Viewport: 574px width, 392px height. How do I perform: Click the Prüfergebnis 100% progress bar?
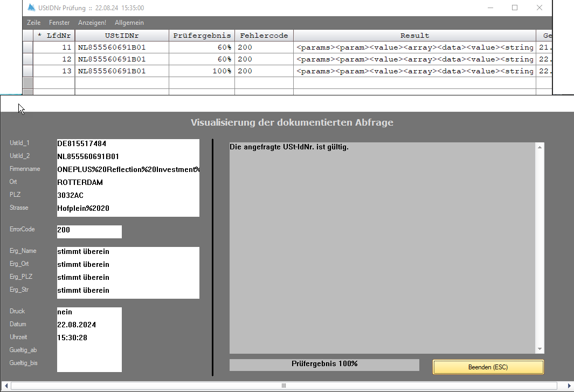click(x=324, y=365)
